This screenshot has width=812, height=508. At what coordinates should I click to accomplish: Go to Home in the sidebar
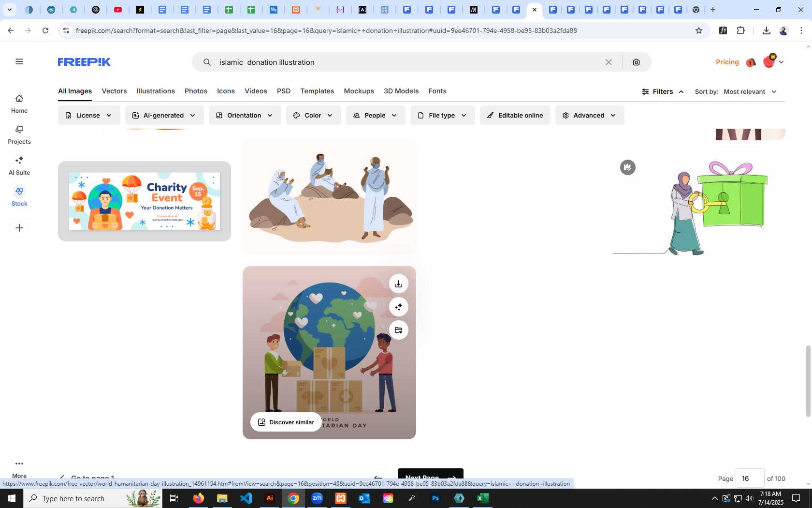pos(19,104)
